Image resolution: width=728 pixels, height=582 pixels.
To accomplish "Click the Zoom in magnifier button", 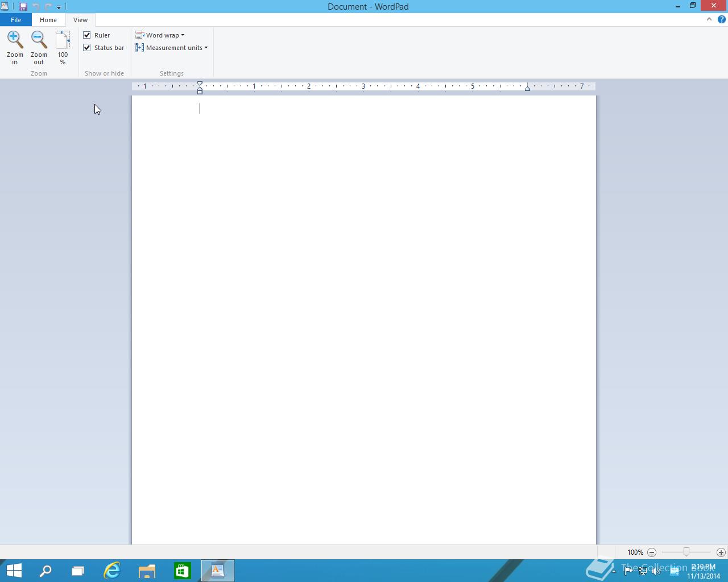I will pyautogui.click(x=15, y=48).
